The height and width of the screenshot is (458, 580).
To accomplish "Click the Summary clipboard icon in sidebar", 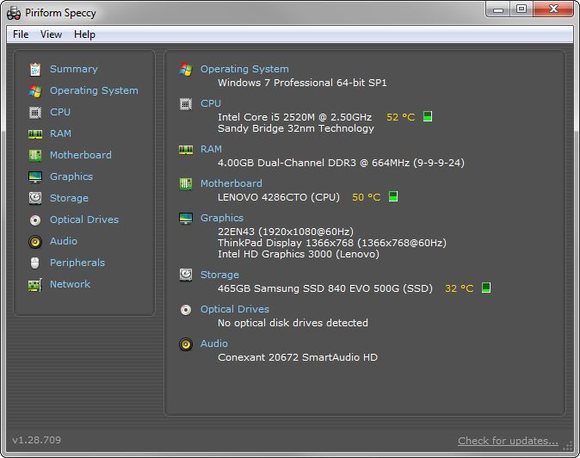I will [x=35, y=69].
